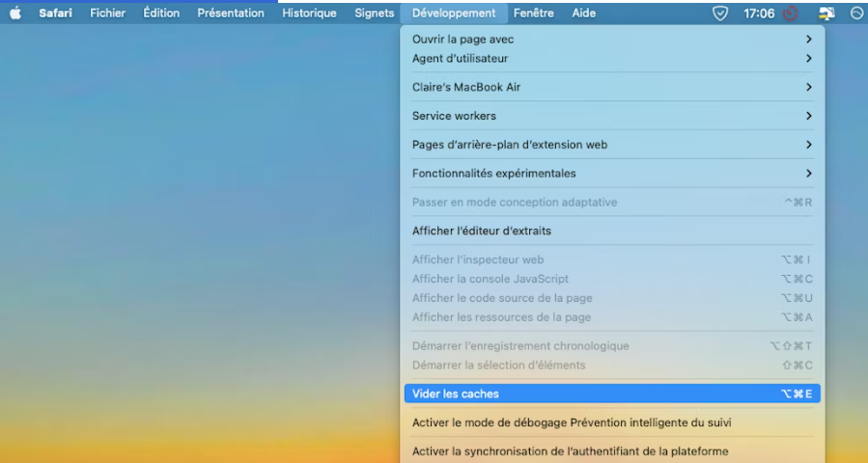Open the Fichier menu
The image size is (868, 463).
107,14
